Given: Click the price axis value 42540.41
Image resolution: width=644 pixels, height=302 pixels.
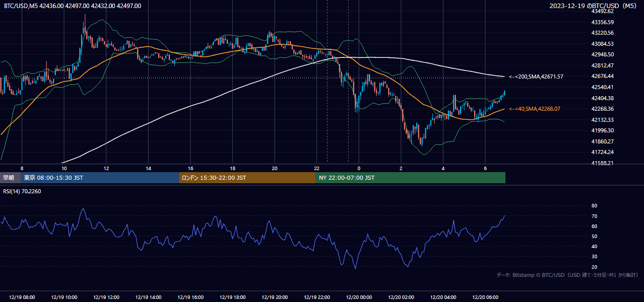Looking at the screenshot, I should pyautogui.click(x=602, y=87).
